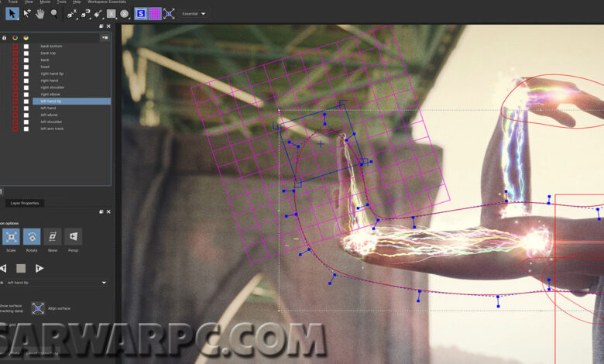
Task: Select the Add Point arrow tool
Action: [x=26, y=14]
